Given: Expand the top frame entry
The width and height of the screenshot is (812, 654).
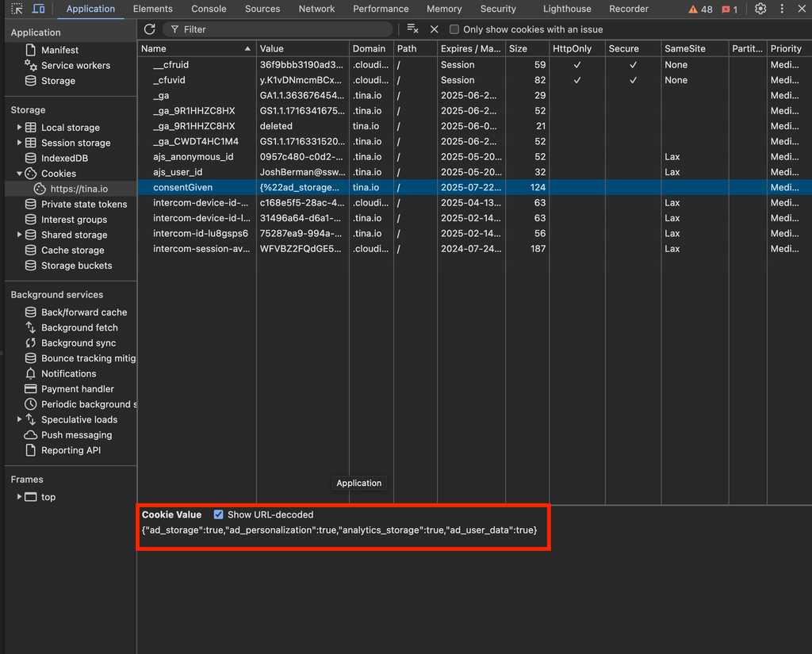Looking at the screenshot, I should [x=19, y=497].
